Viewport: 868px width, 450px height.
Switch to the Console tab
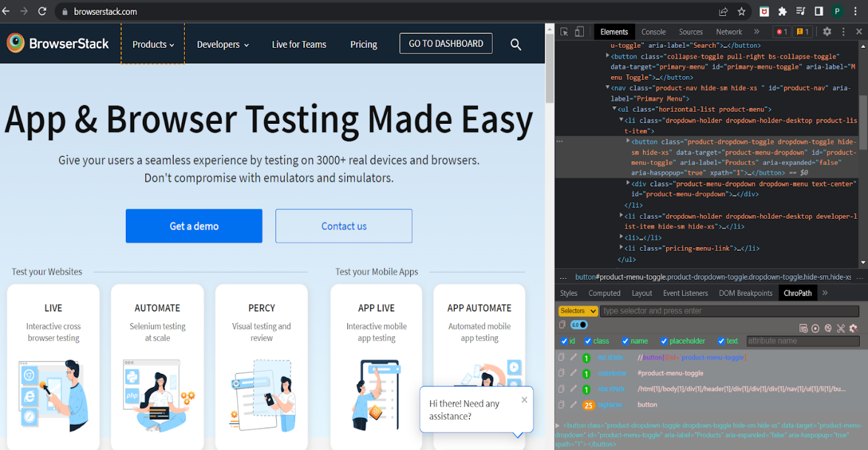coord(654,32)
